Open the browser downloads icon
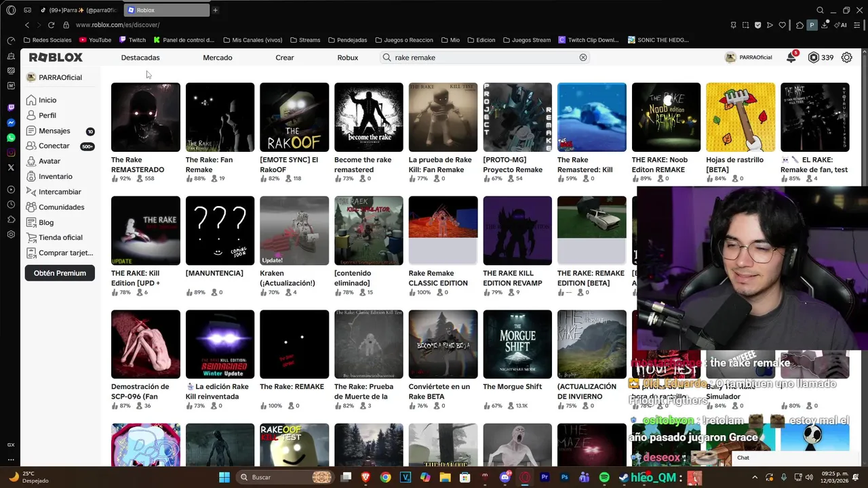This screenshot has width=868, height=488. point(825,25)
